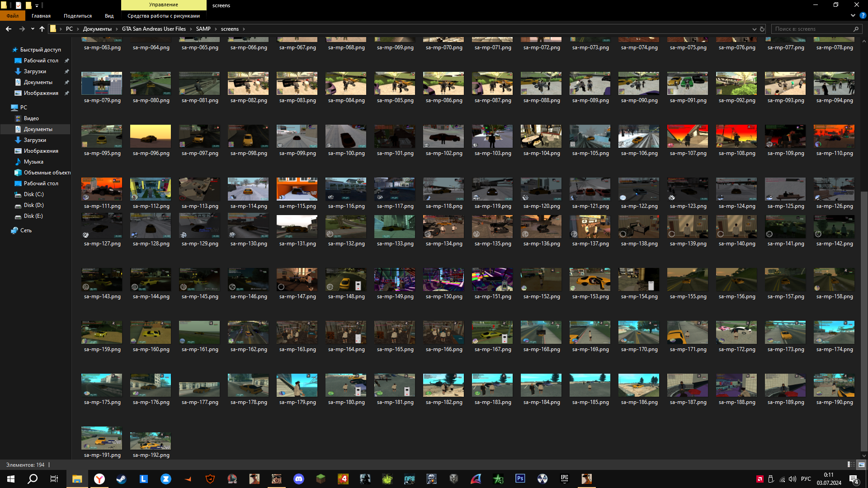Select thumbnail sa-mp-096.png
Screen dimensions: 868x488
coord(151,136)
